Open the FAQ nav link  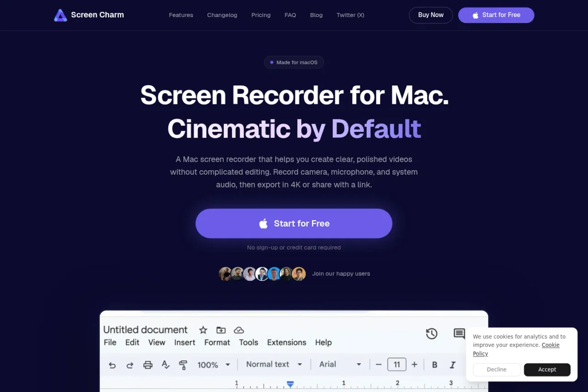point(290,15)
